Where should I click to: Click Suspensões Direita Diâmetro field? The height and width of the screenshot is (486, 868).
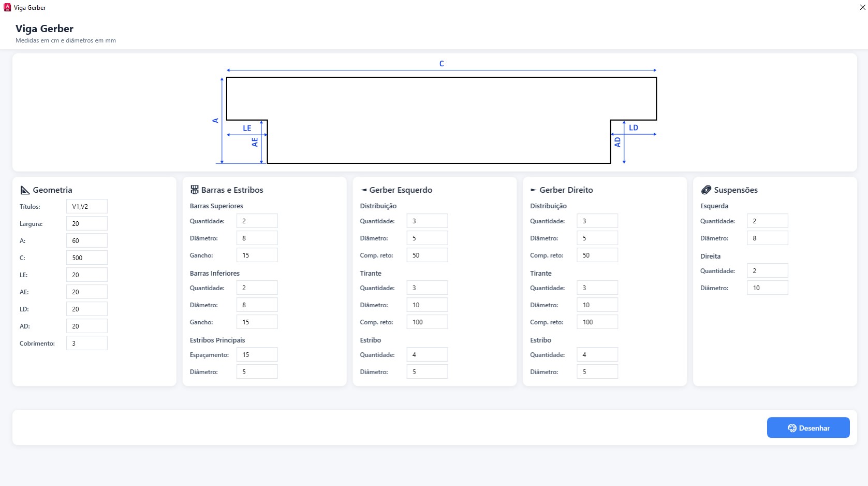(767, 288)
